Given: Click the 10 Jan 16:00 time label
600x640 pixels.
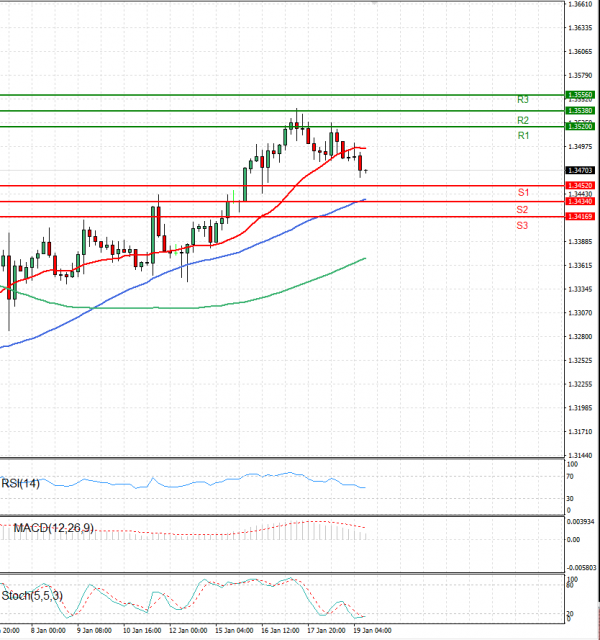Looking at the screenshot, I should [x=142, y=631].
